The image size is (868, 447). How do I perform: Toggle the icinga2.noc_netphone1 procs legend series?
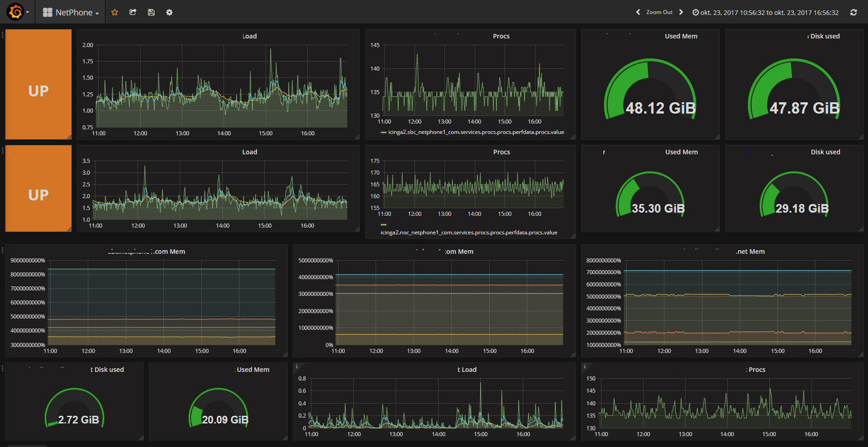click(x=468, y=233)
